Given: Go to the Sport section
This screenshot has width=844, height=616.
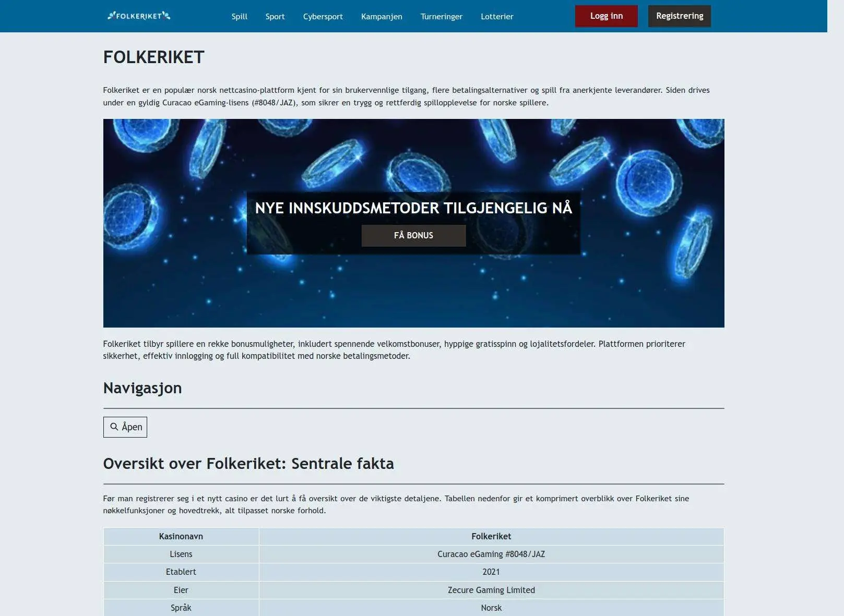Looking at the screenshot, I should pos(275,17).
